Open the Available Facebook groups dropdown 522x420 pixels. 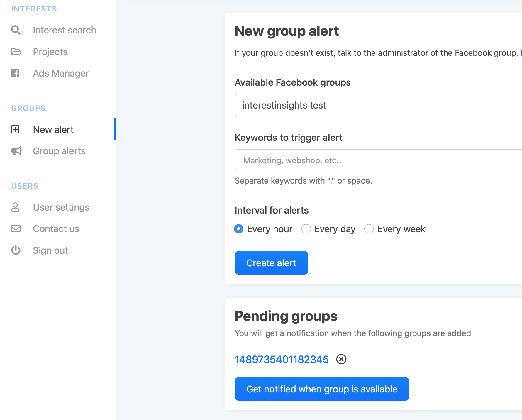pos(378,105)
